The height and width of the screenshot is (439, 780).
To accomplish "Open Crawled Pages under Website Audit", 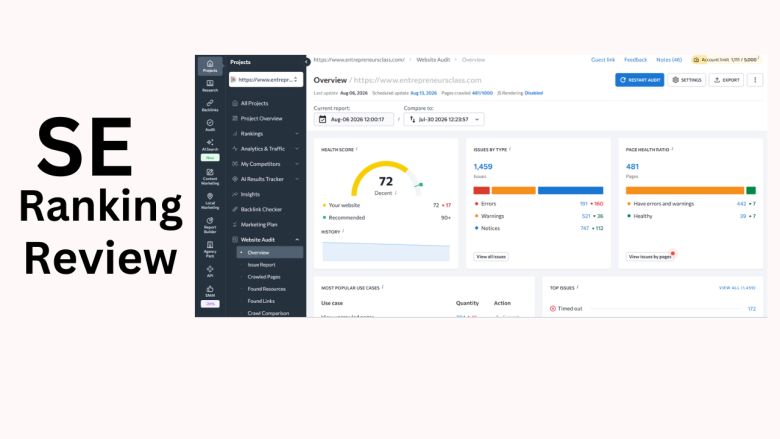I will pos(264,277).
